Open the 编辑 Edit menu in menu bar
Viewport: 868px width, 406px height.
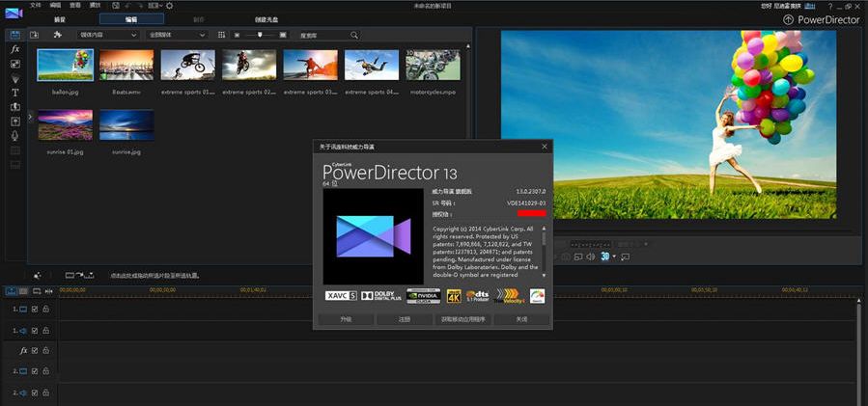point(55,6)
